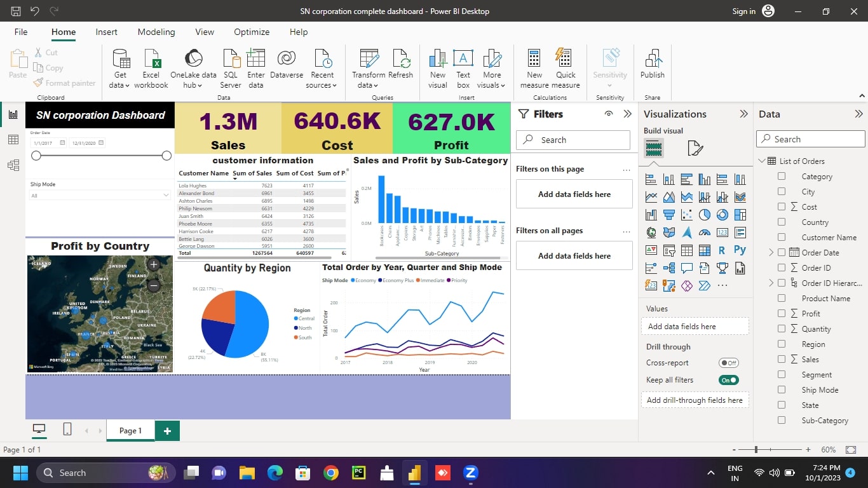Open the View ribbon tab
The image size is (868, 488).
(205, 32)
